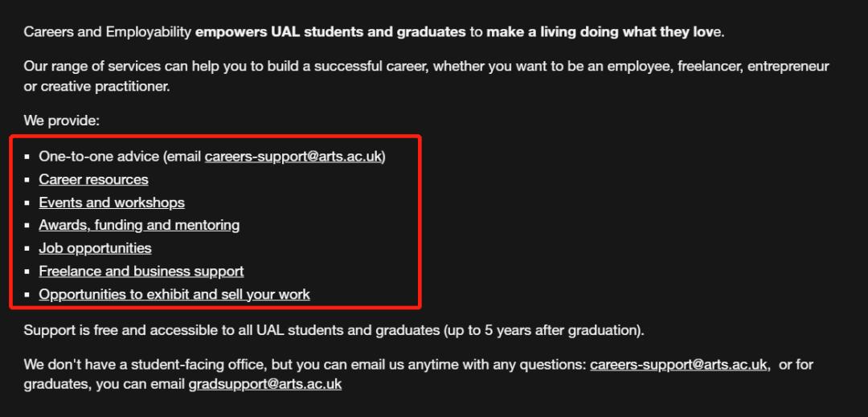The width and height of the screenshot is (868, 417).
Task: Click the "We provide:" text
Action: 61,121
